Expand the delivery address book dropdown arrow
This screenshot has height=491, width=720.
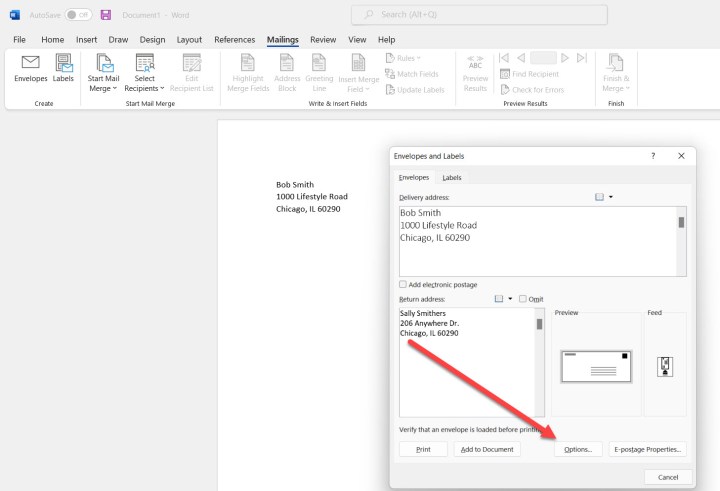[x=611, y=197]
